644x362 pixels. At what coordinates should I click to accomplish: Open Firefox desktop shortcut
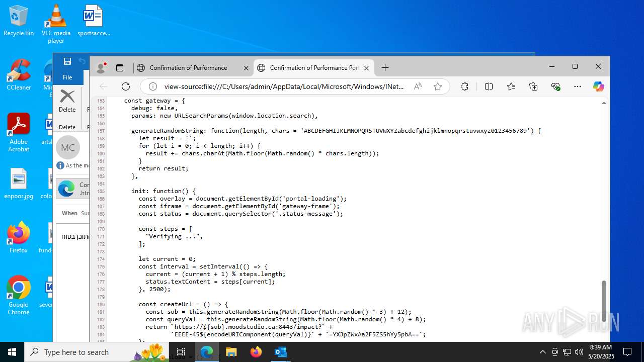coord(19,238)
